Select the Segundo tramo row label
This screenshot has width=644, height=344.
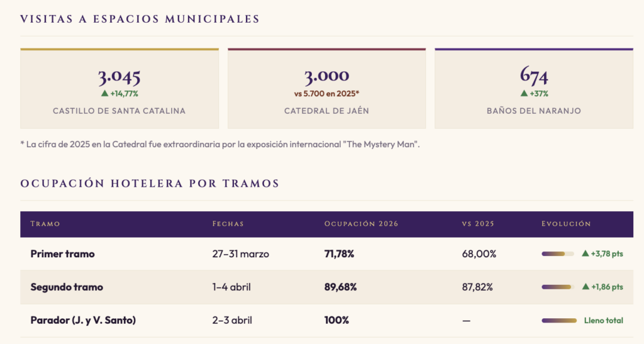pos(67,287)
